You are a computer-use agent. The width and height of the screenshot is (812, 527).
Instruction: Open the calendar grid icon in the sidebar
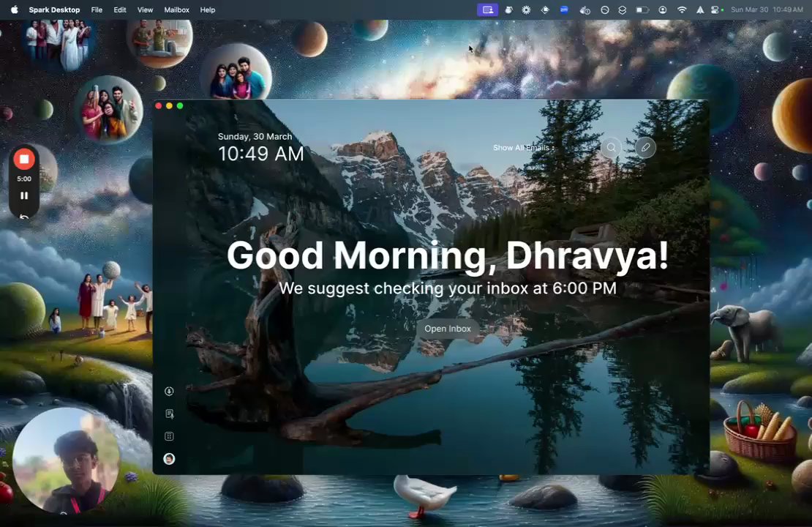coord(169,436)
